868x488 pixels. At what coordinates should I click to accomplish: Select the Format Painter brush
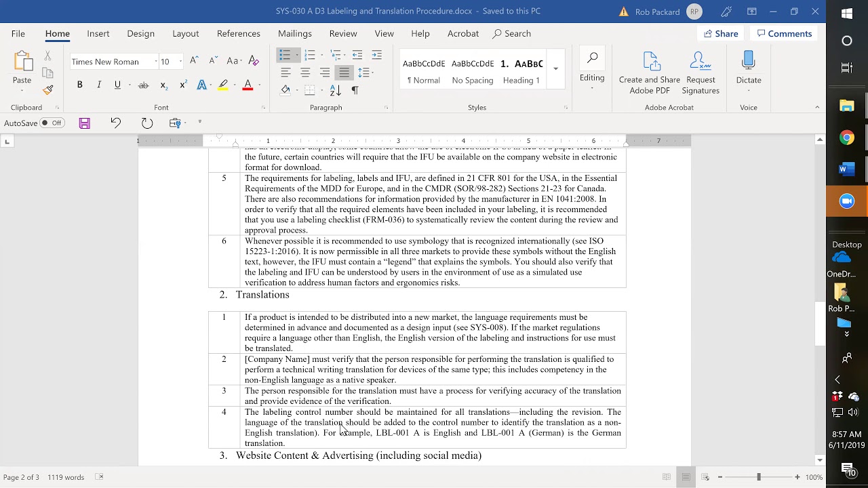pyautogui.click(x=47, y=89)
